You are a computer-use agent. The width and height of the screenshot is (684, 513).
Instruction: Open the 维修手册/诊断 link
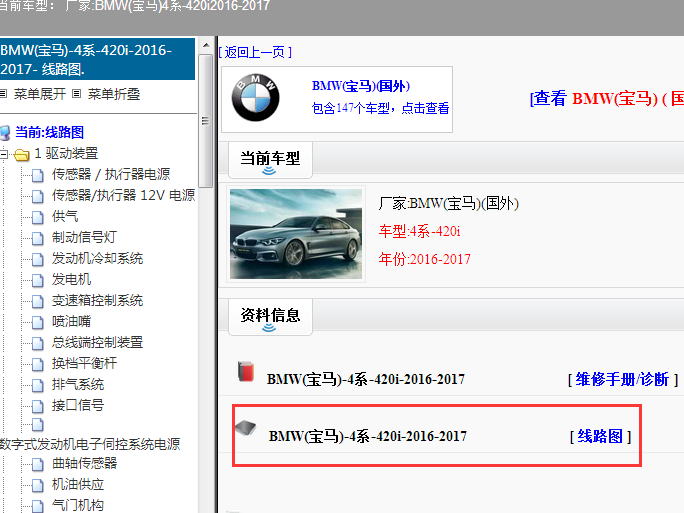click(x=622, y=380)
